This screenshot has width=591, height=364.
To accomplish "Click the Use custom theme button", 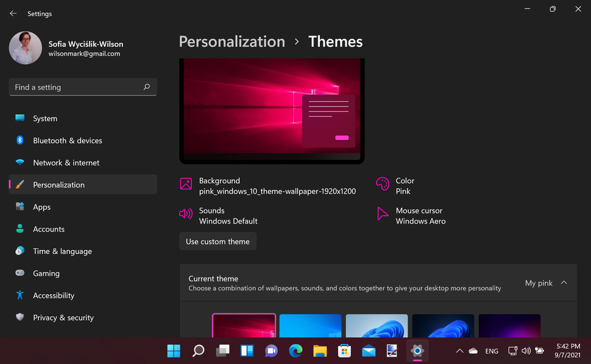I will pyautogui.click(x=218, y=241).
